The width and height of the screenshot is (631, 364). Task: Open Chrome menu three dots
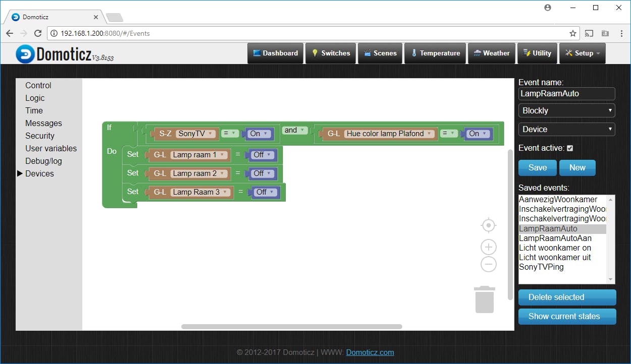621,33
